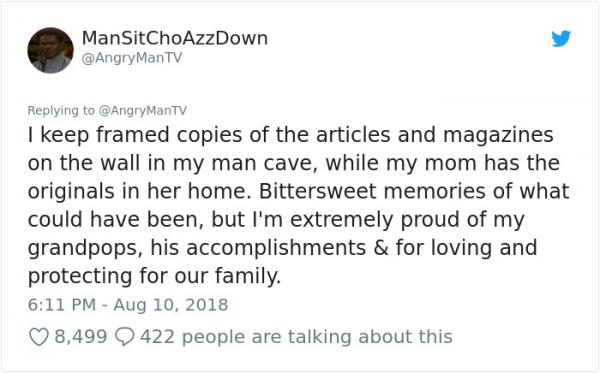The width and height of the screenshot is (600, 373).
Task: Click the 'Replying to' label text
Action: click(60, 111)
